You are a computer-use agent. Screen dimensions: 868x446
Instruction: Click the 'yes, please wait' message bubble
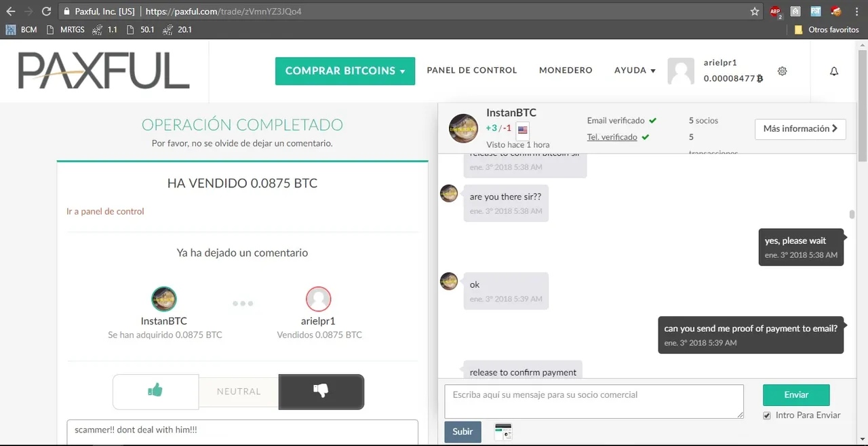801,247
